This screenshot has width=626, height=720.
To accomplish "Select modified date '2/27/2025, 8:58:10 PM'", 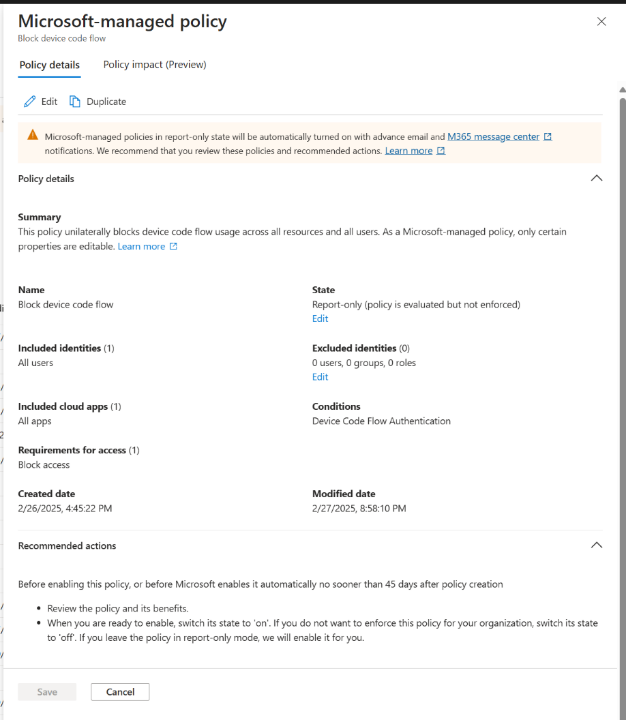I will pos(359,508).
